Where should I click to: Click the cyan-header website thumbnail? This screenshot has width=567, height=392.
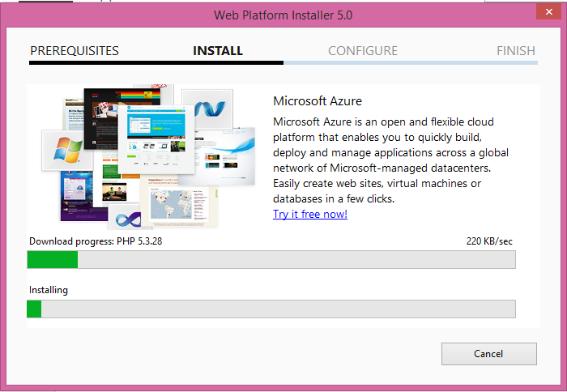[x=156, y=139]
